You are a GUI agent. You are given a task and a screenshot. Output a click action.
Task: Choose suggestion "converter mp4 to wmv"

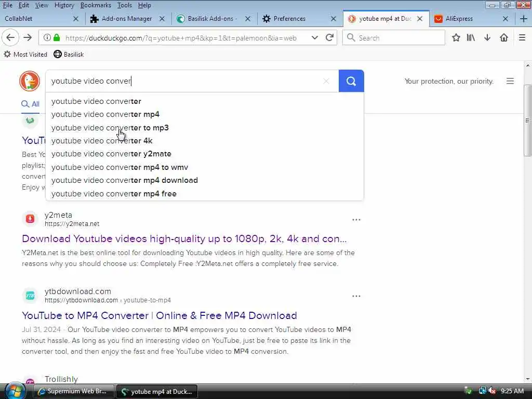205,167
